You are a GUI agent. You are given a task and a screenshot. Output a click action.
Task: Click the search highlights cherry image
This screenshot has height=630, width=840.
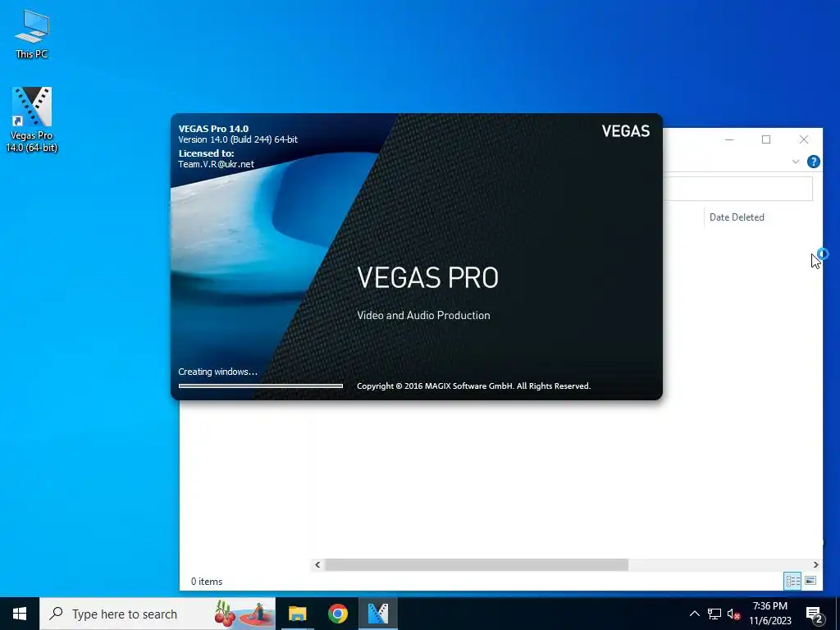(x=244, y=614)
